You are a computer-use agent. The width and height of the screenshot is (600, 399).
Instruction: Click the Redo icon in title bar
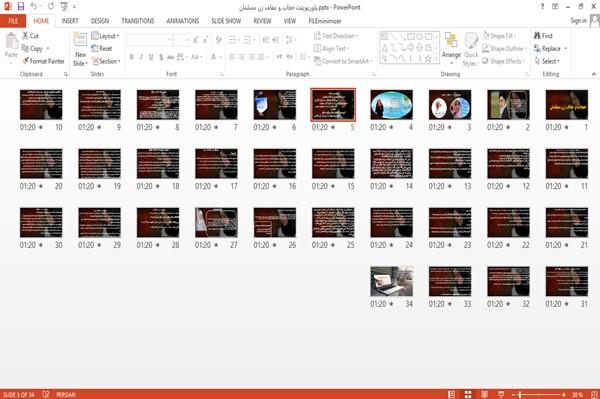tap(51, 7)
